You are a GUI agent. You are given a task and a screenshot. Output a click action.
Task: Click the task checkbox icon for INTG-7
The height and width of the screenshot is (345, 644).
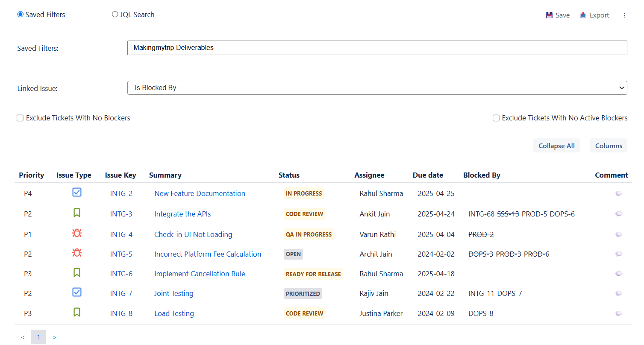tap(77, 292)
